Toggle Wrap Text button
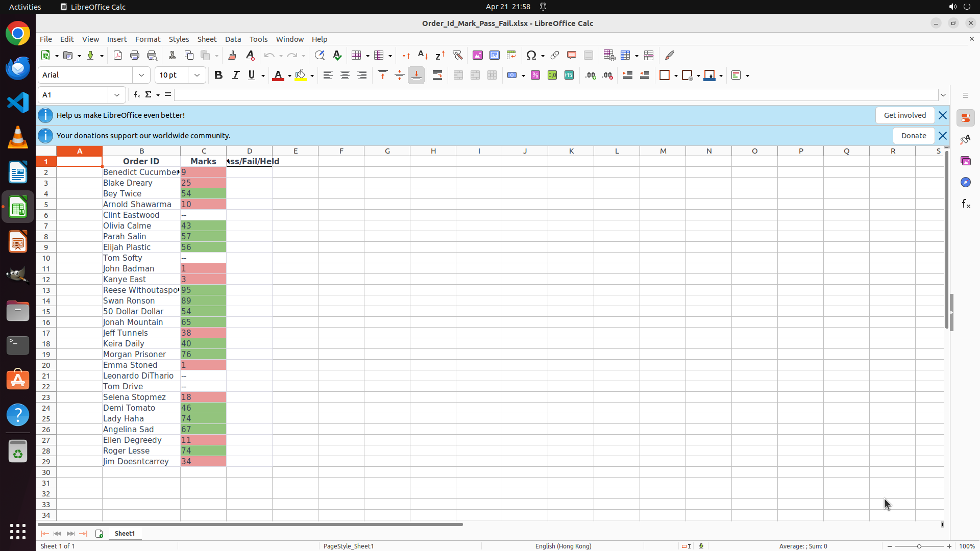Viewport: 980px width, 551px height. 437,76
